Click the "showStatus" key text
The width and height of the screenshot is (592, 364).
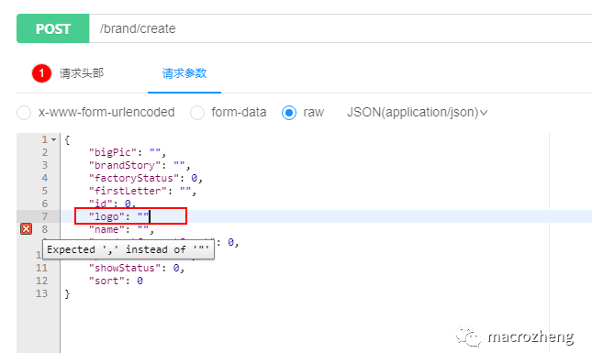pos(125,268)
